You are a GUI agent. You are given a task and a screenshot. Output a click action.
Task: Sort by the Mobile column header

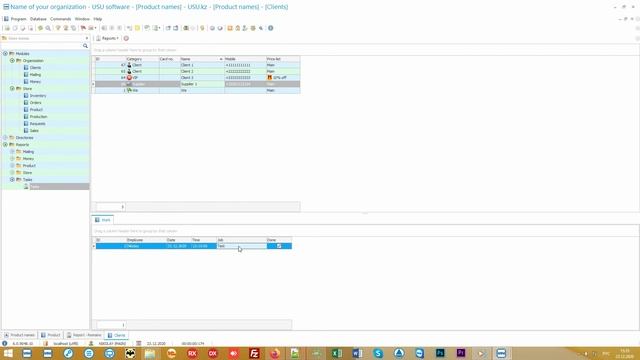(x=245, y=59)
